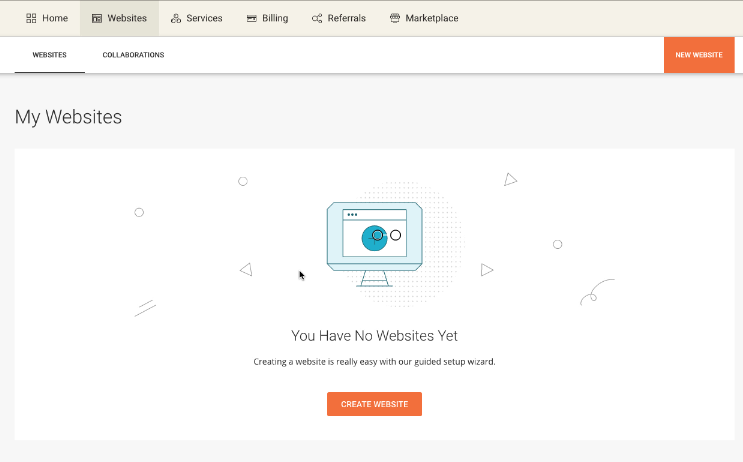This screenshot has height=462, width=743.
Task: Go to the Services menu label
Action: (204, 18)
